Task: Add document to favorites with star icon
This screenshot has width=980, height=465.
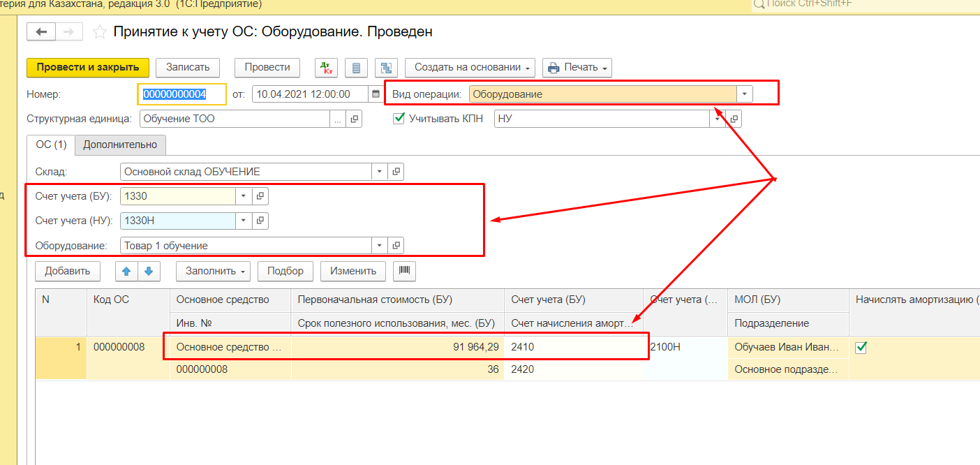Action: 100,32
